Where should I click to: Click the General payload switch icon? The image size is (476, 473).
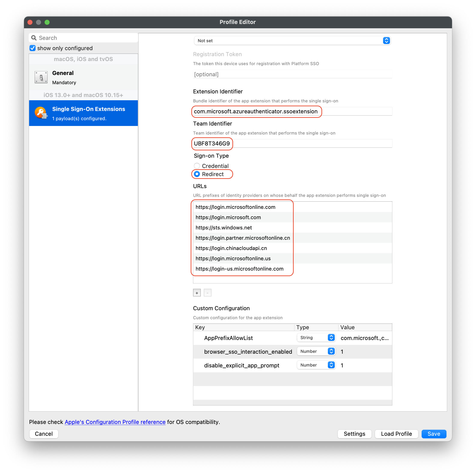(41, 77)
